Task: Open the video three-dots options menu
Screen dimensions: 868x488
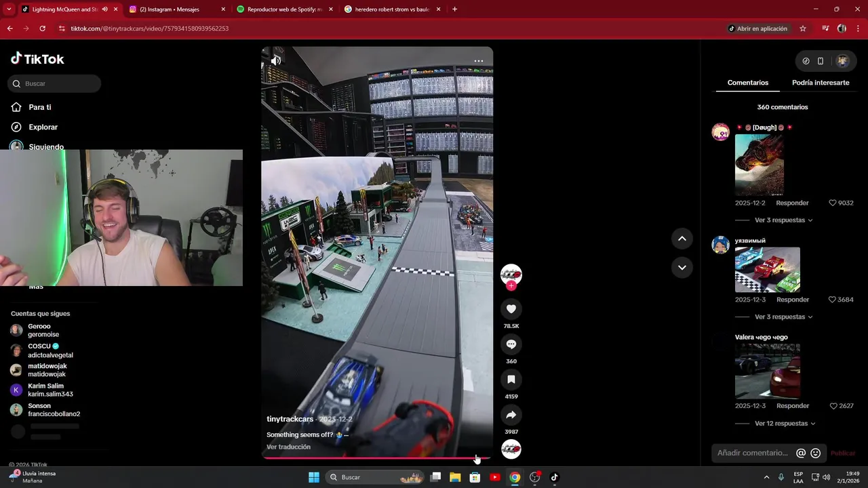Action: pos(479,61)
